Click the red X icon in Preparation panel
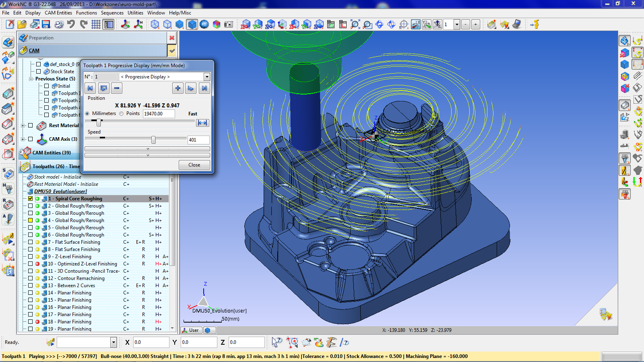 click(x=172, y=38)
